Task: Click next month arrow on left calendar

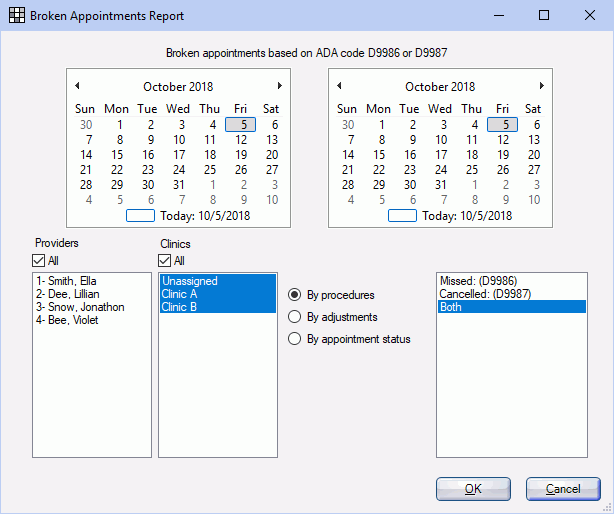Action: [279, 86]
